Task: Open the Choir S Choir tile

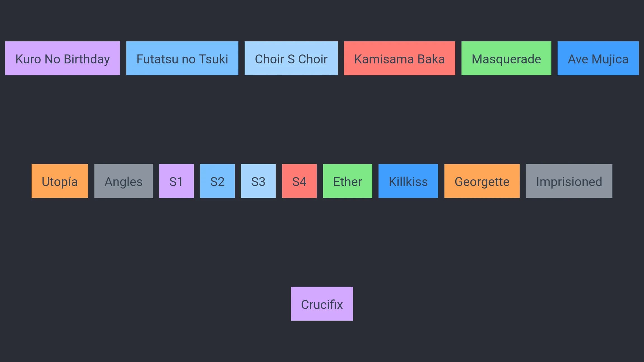Action: pyautogui.click(x=291, y=58)
